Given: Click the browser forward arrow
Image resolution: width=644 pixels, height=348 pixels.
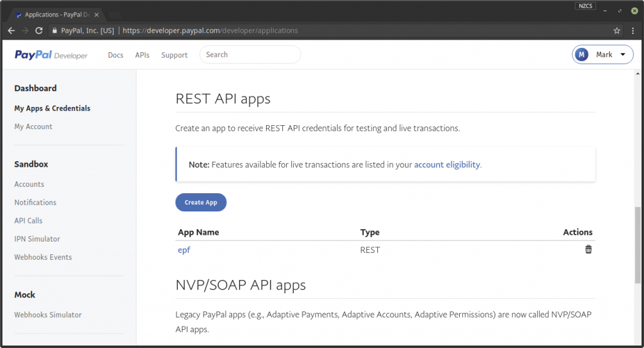Looking at the screenshot, I should (x=25, y=30).
